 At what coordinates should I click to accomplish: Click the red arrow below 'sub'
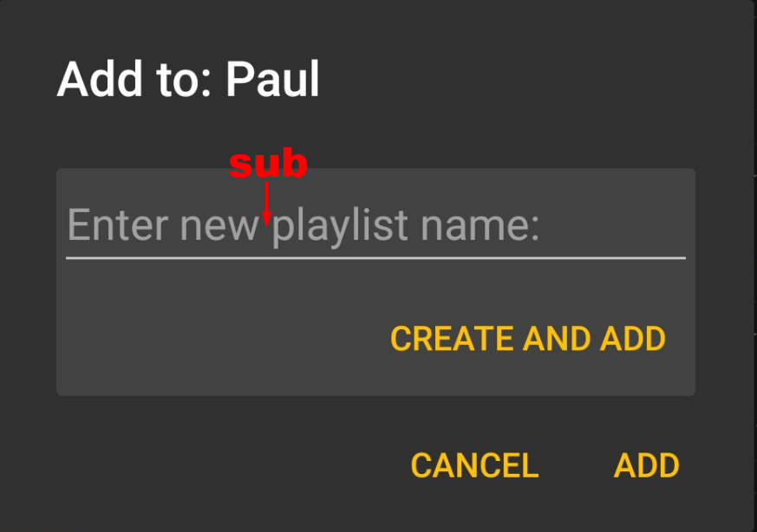(266, 204)
